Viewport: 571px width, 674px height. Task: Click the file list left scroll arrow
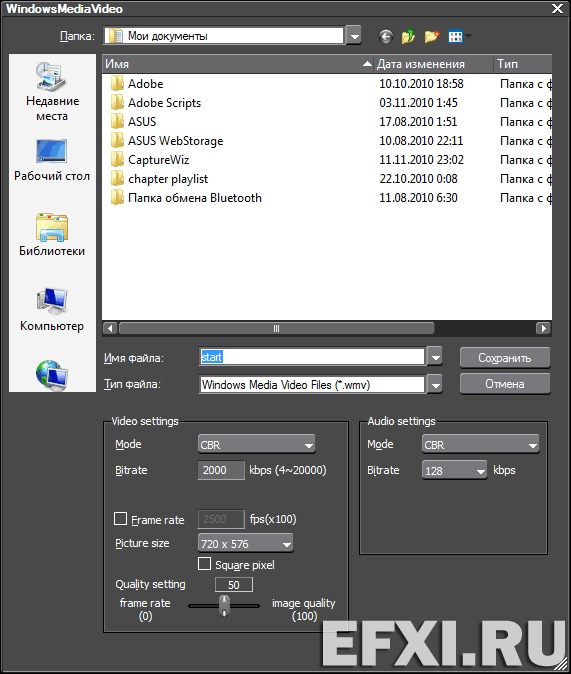tap(110, 328)
